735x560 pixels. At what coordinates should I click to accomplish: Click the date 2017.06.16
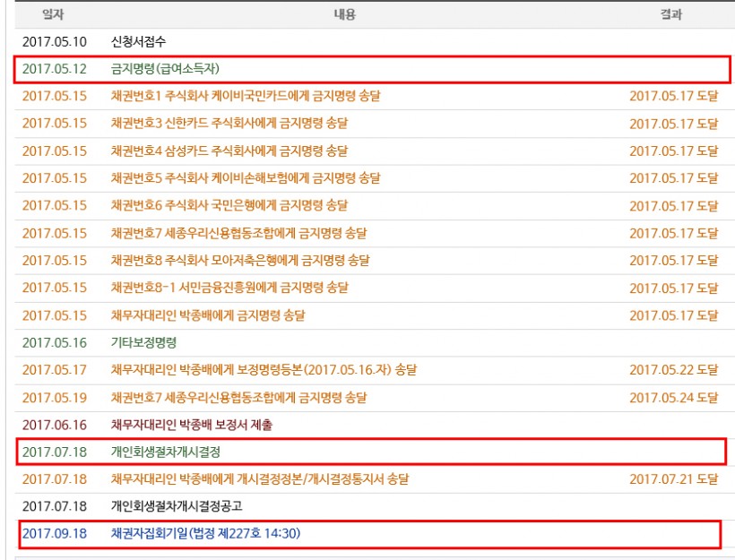55,425
